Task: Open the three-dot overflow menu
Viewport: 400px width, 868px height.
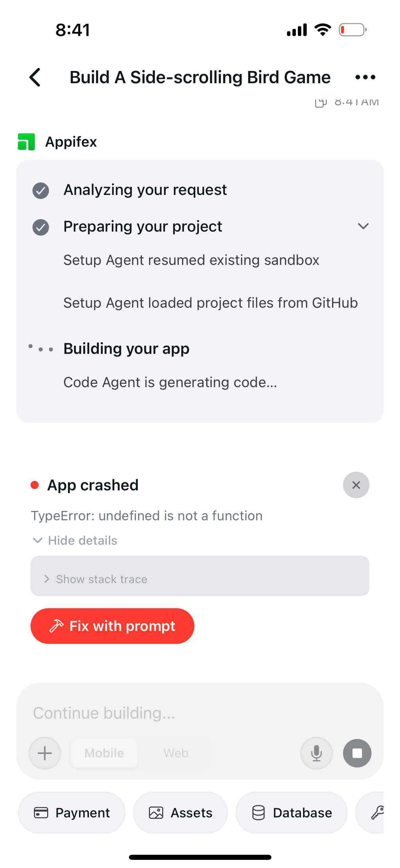Action: [365, 77]
